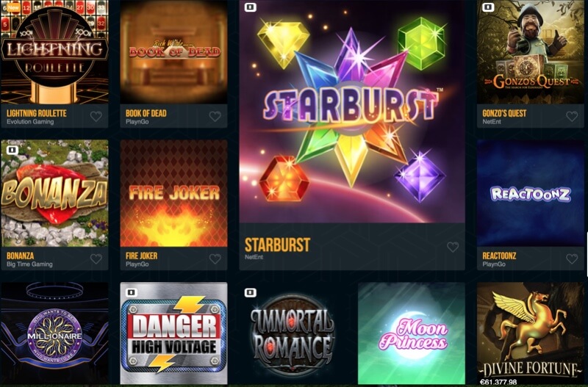588x387 pixels.
Task: Favorite Lightning Roulette with heart icon
Action: tap(96, 117)
